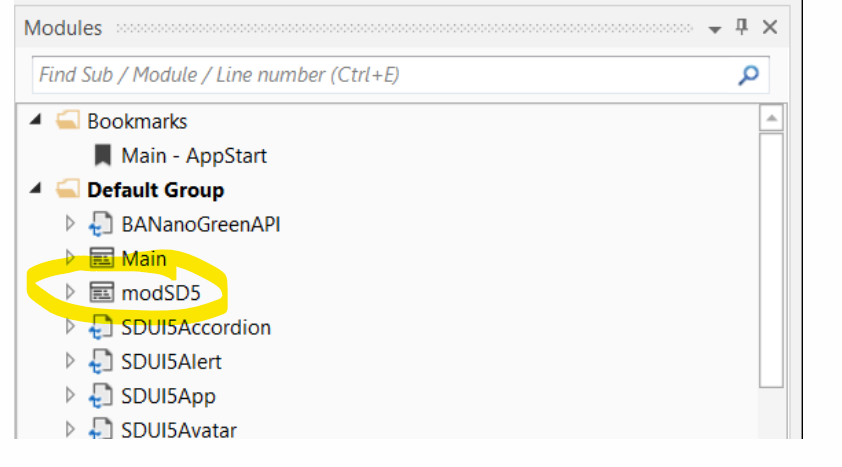This screenshot has height=467, width=842.
Task: Open the Modules panel options dropdown
Action: point(715,29)
